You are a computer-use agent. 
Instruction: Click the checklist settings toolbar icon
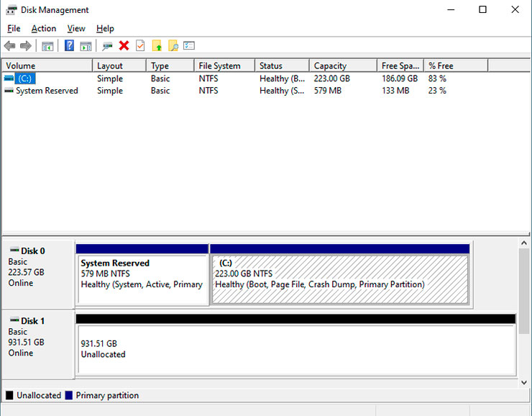189,45
